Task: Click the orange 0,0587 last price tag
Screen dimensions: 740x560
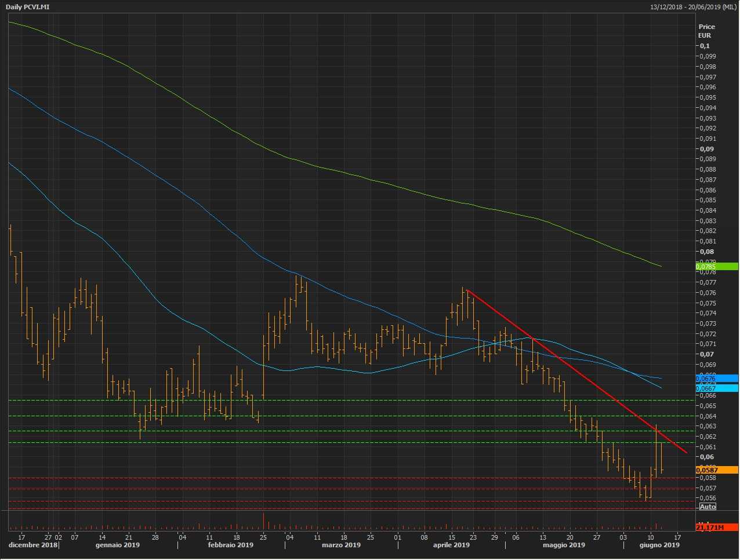Action: point(716,470)
